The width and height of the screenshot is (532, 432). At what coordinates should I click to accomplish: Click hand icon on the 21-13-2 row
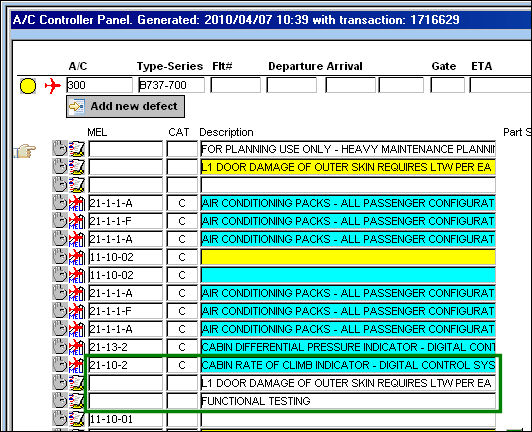(x=60, y=346)
